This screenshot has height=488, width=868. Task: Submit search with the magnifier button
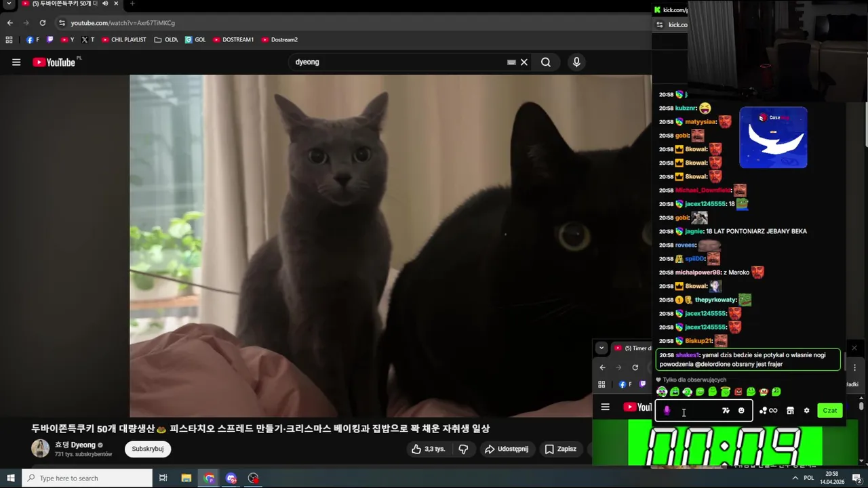pos(546,62)
